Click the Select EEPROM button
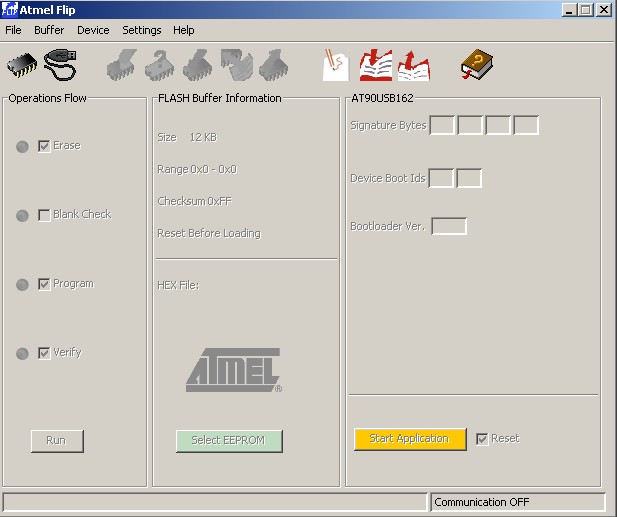The height and width of the screenshot is (517, 617). click(229, 441)
